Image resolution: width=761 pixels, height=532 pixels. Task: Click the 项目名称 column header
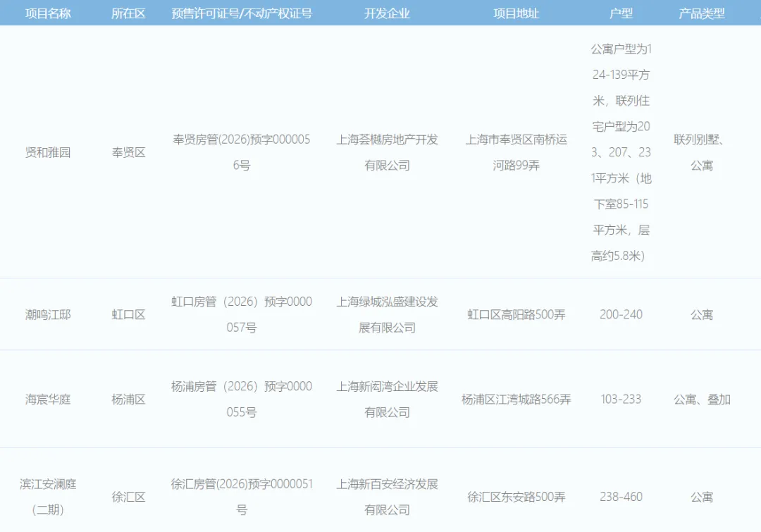(x=46, y=12)
